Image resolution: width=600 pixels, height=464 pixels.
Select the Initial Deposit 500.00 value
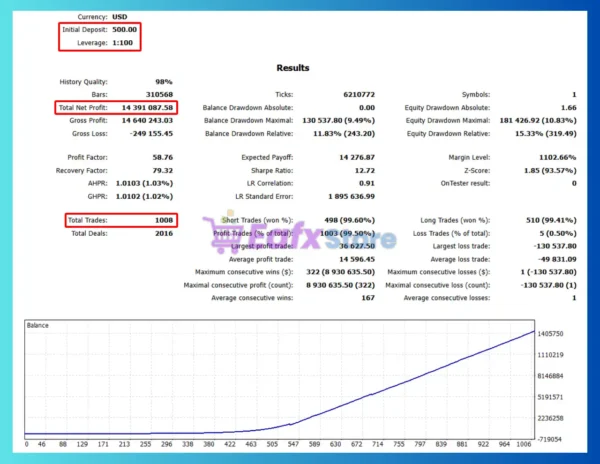pos(124,29)
